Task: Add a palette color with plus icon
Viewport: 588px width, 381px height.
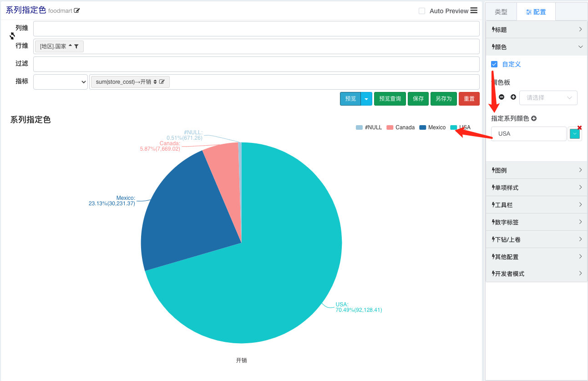Action: pos(513,97)
